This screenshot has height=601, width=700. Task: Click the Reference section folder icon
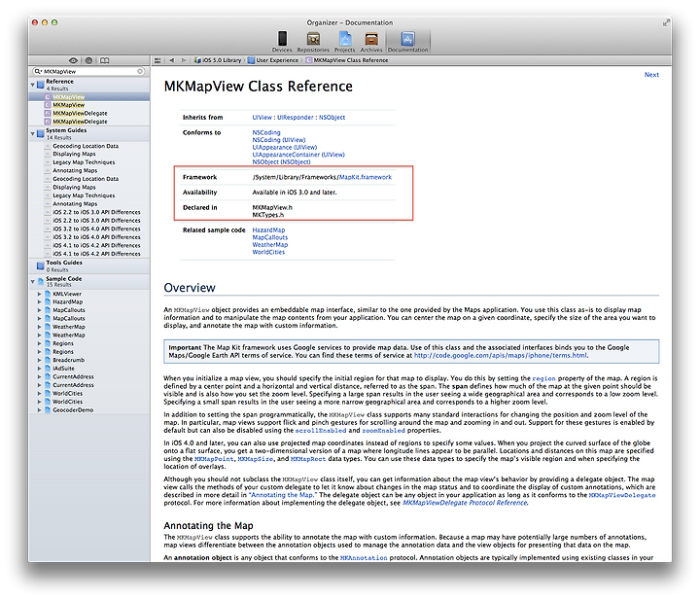(x=41, y=85)
